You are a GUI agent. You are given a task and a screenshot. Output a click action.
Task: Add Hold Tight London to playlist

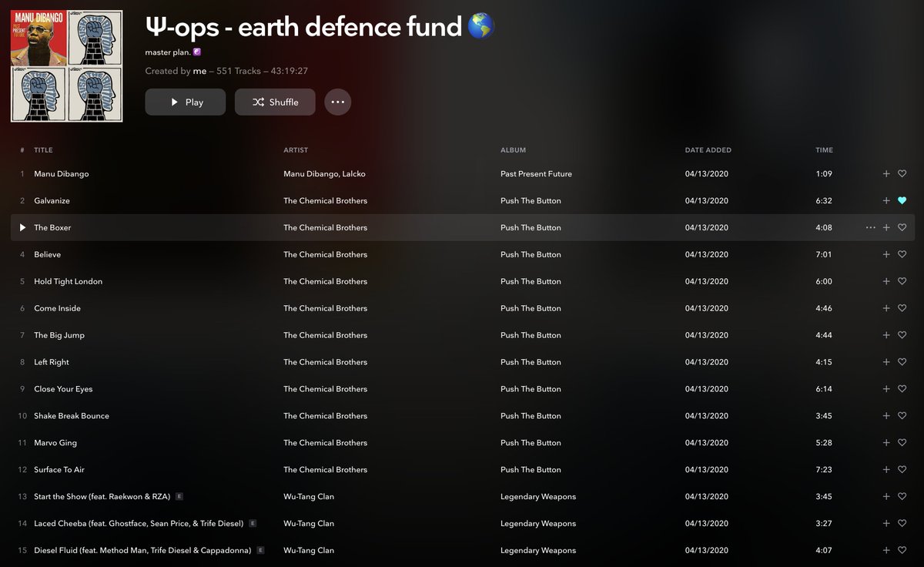click(886, 282)
